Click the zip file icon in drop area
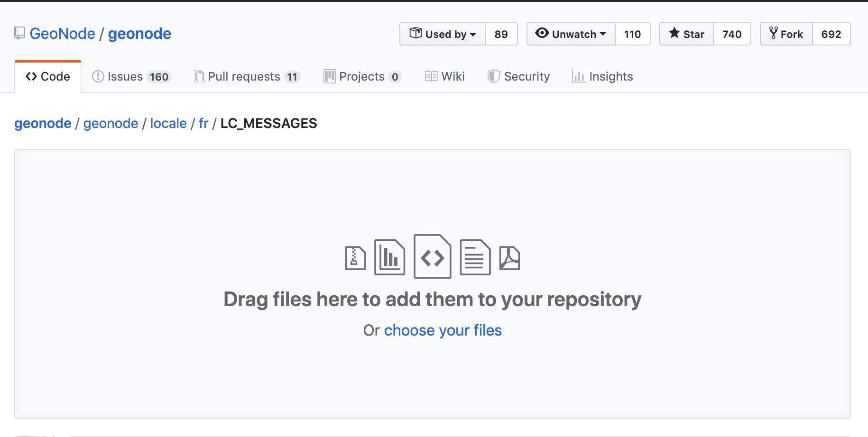The image size is (868, 437). coord(355,258)
